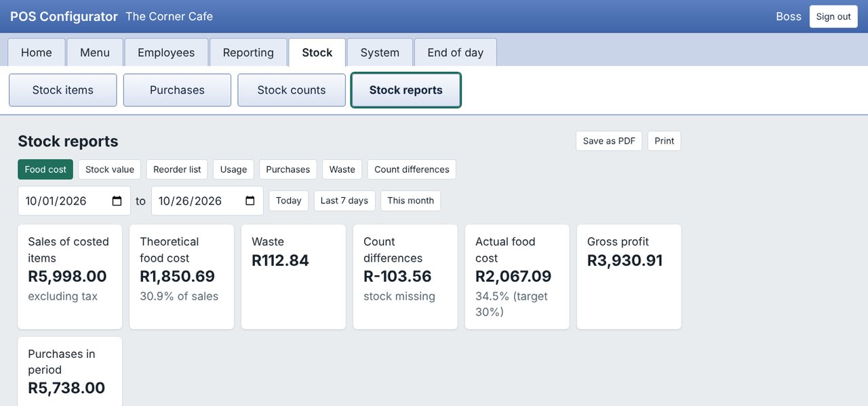Open the start date calendar picker icon

[117, 201]
